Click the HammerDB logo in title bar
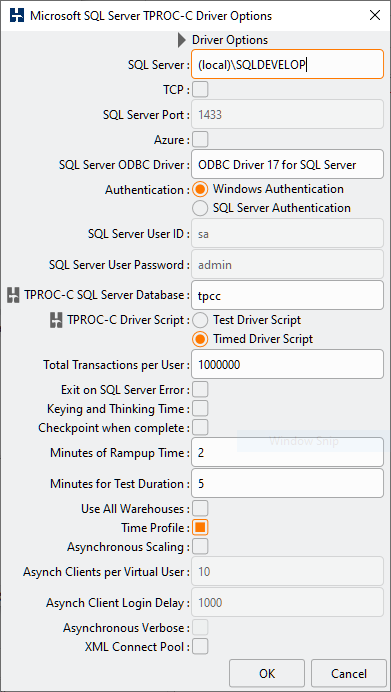The image size is (391, 692). [16, 16]
